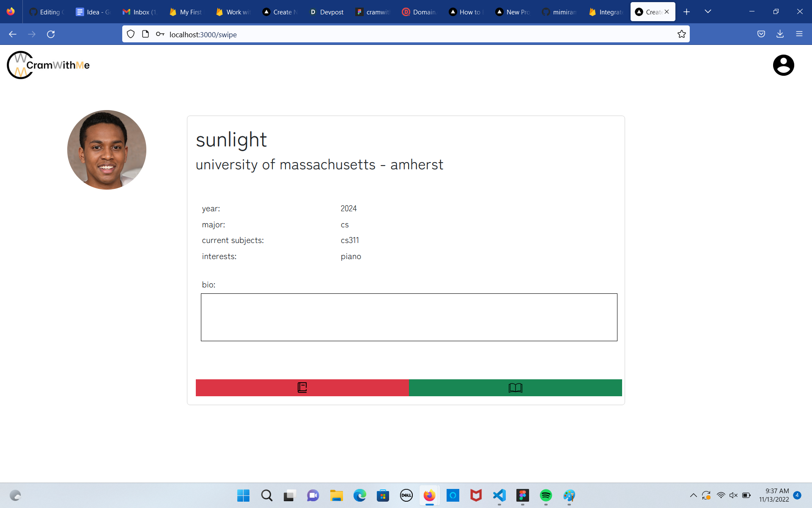Open a new browser tab
The width and height of the screenshot is (812, 508).
tap(686, 12)
